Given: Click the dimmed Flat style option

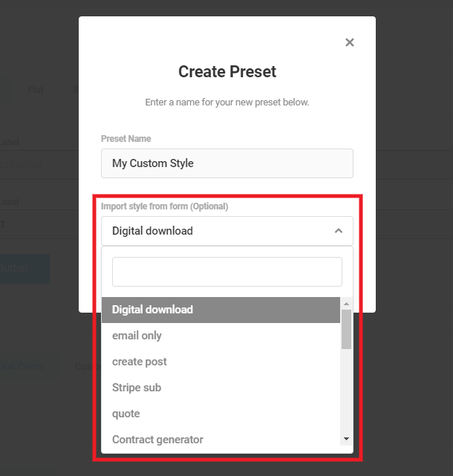Looking at the screenshot, I should (36, 90).
